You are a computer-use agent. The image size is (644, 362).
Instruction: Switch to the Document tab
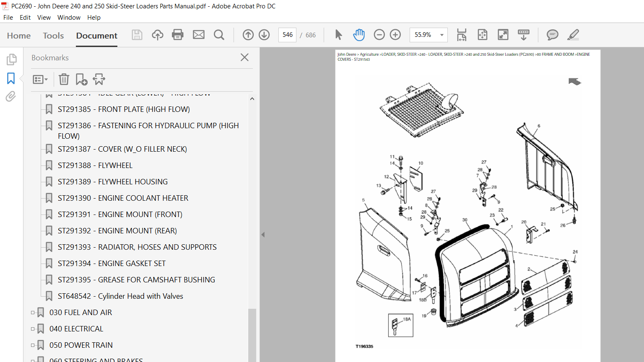coord(97,36)
